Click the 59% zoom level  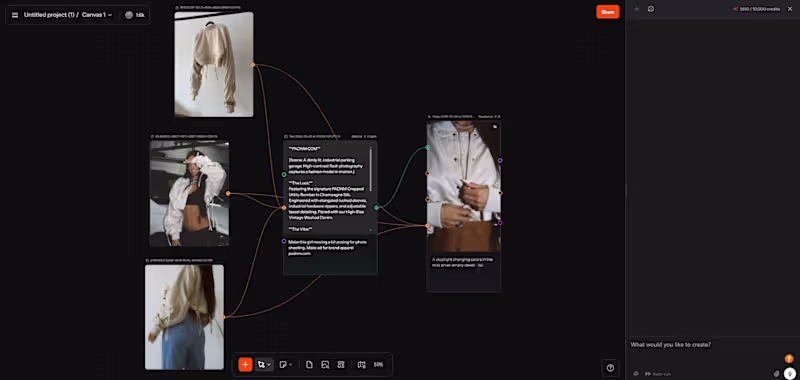click(378, 364)
